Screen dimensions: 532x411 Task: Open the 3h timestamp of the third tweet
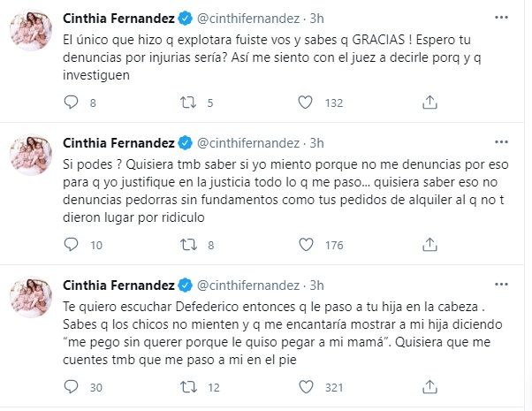tap(317, 284)
